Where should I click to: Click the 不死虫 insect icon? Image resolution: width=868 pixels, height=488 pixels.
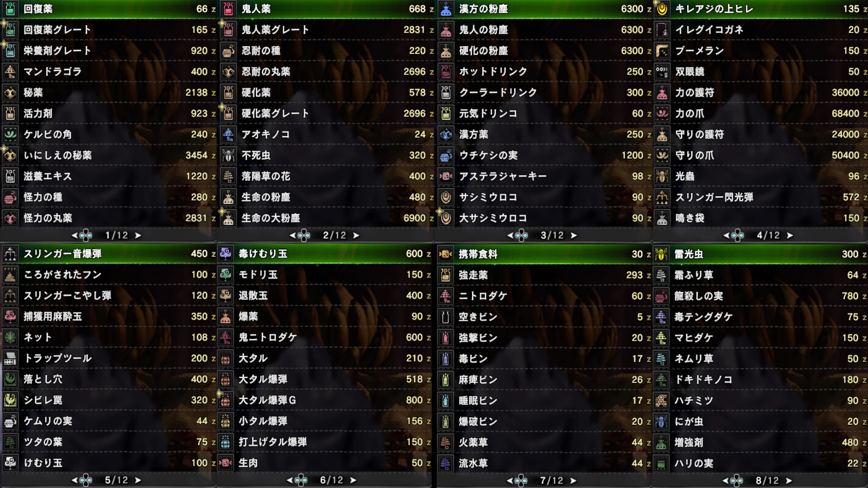point(228,155)
